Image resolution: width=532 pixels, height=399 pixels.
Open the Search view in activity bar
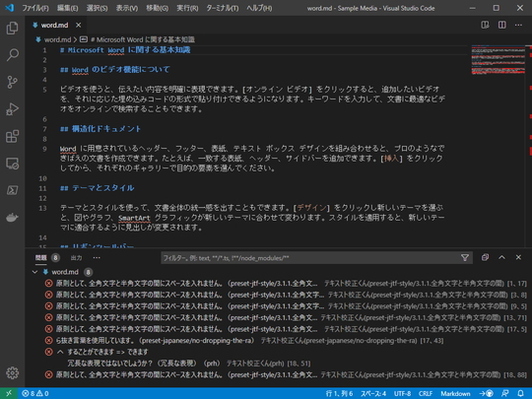pos(12,54)
